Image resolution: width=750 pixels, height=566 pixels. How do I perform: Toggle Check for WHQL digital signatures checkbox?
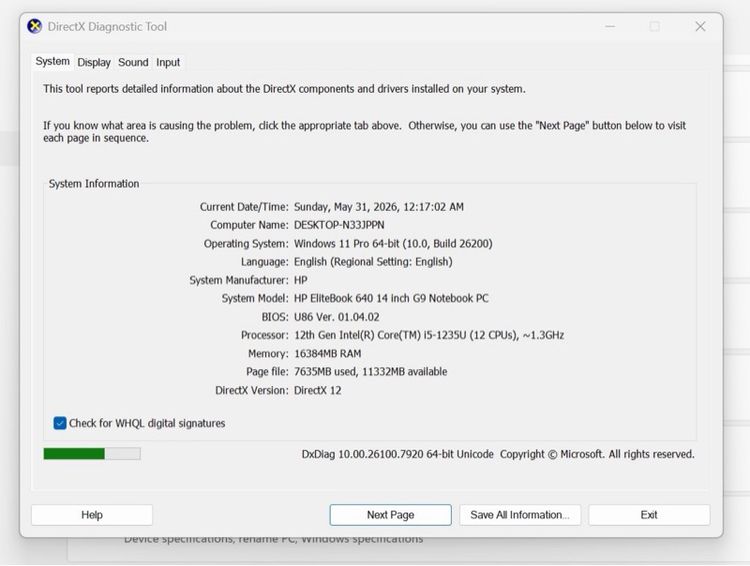coord(60,423)
